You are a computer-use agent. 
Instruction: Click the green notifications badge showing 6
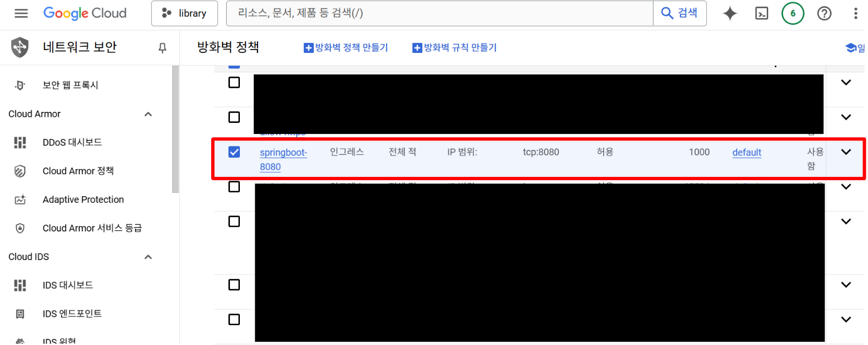pyautogui.click(x=793, y=13)
